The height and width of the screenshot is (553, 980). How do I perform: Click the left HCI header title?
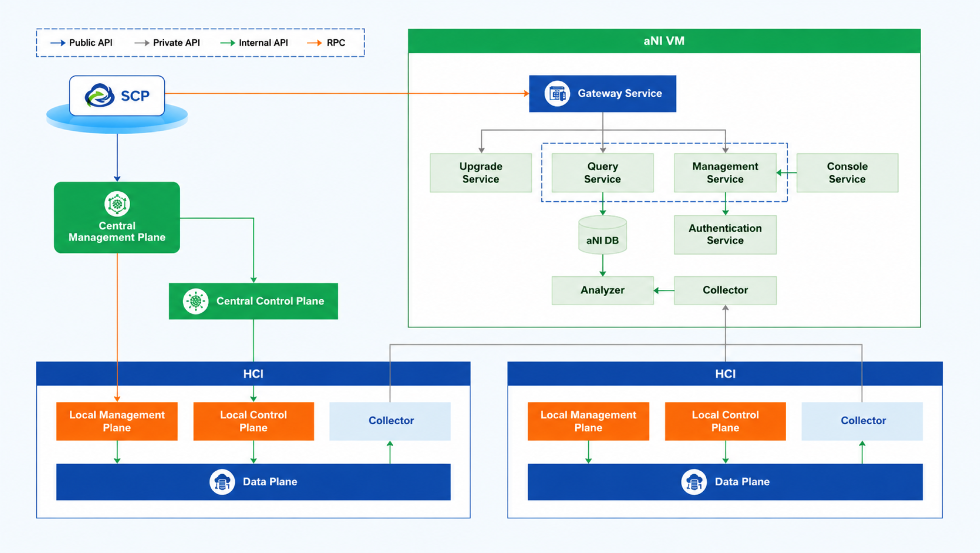(x=253, y=374)
